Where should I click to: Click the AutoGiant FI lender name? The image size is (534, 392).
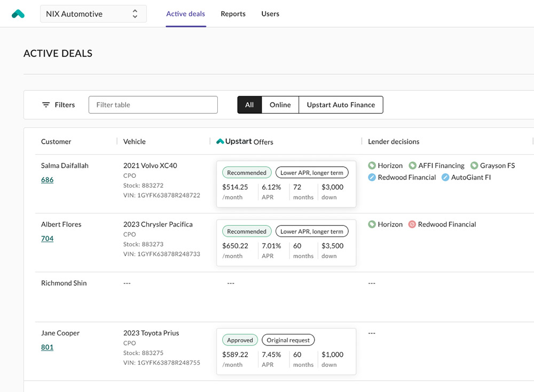[471, 177]
